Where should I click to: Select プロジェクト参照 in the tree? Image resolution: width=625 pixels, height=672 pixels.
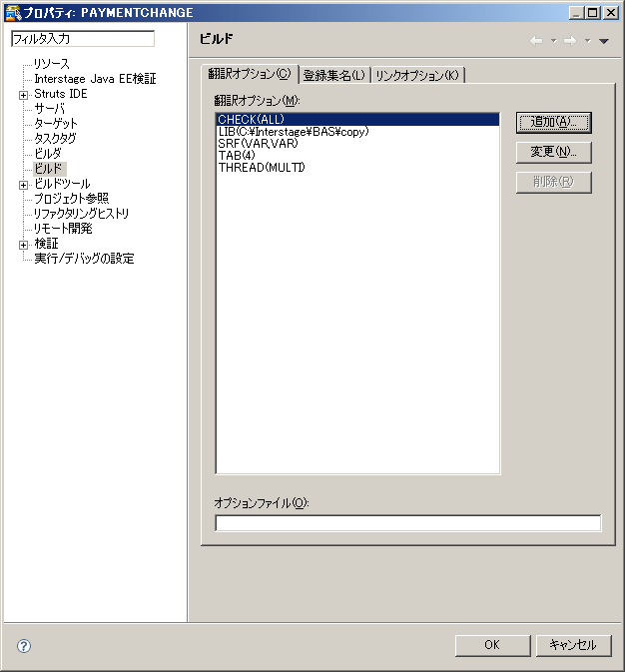[72, 199]
